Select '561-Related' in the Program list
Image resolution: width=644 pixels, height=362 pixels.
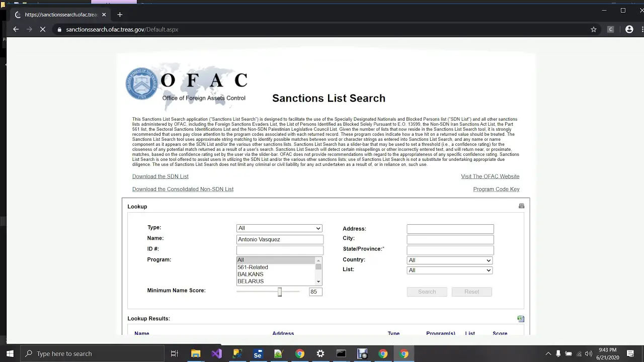click(x=276, y=267)
